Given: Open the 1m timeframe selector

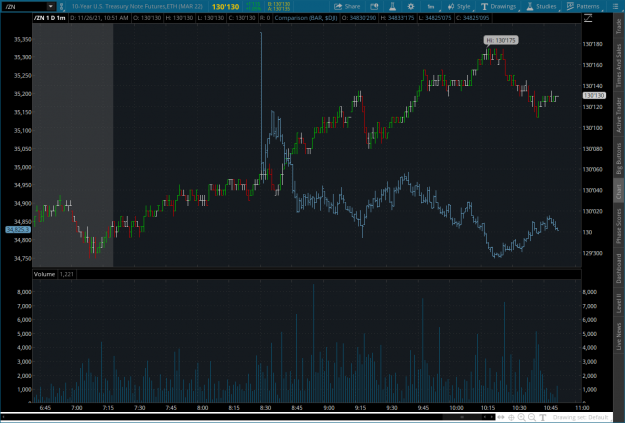Looking at the screenshot, I should (x=431, y=6).
